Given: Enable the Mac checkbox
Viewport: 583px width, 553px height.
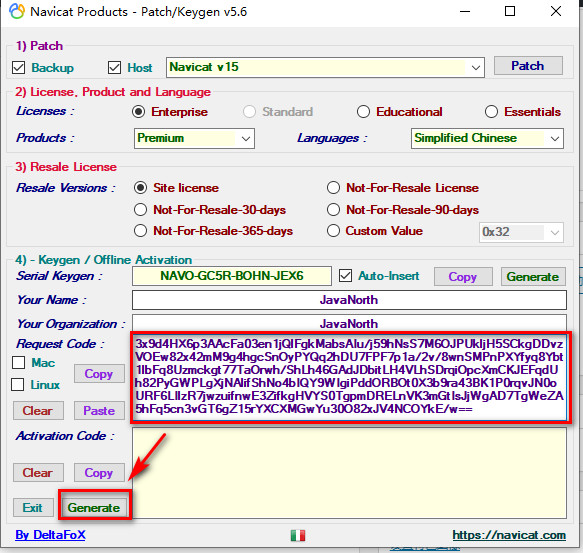Looking at the screenshot, I should pos(18,363).
